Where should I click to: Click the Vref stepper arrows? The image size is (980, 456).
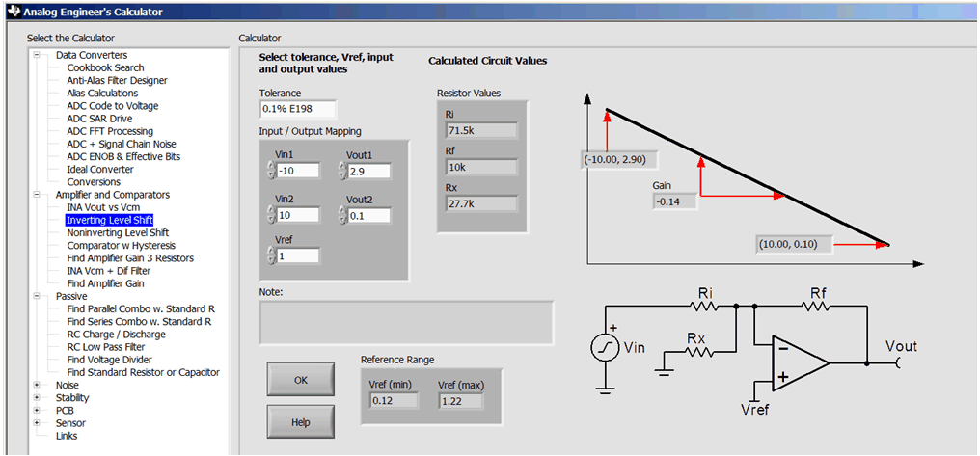[269, 255]
